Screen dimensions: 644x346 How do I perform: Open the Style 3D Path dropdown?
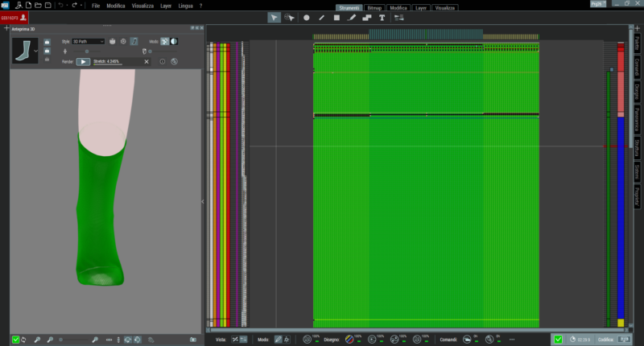click(x=89, y=41)
